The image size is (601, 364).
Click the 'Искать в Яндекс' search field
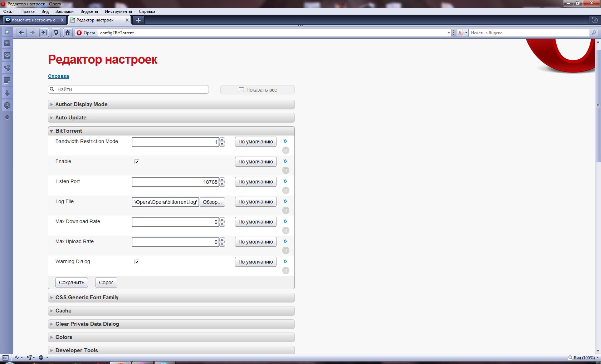[529, 33]
